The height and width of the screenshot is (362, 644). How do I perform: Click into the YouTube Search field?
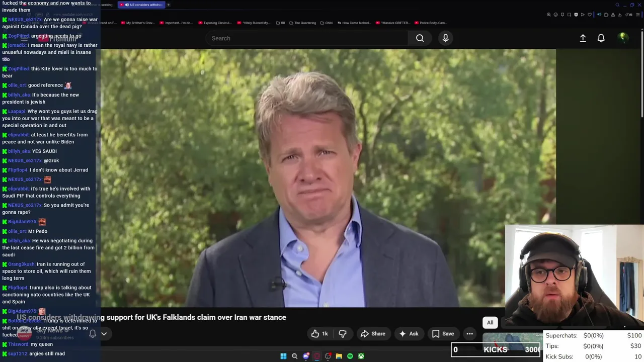pyautogui.click(x=307, y=38)
